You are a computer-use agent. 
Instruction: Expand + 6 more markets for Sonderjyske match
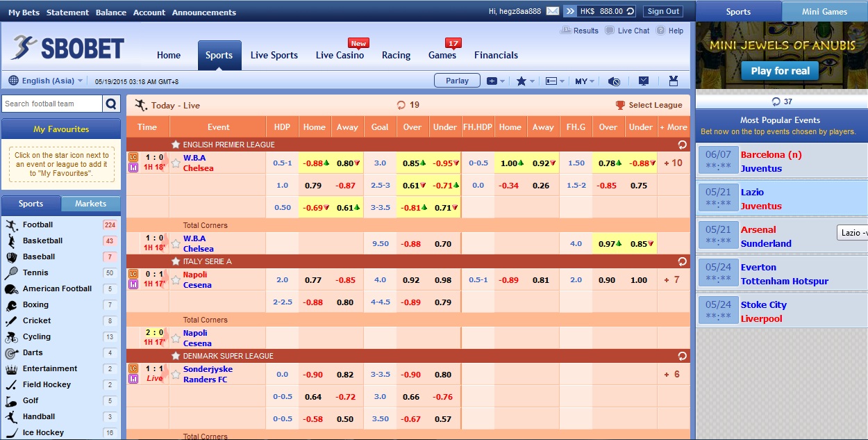click(672, 375)
